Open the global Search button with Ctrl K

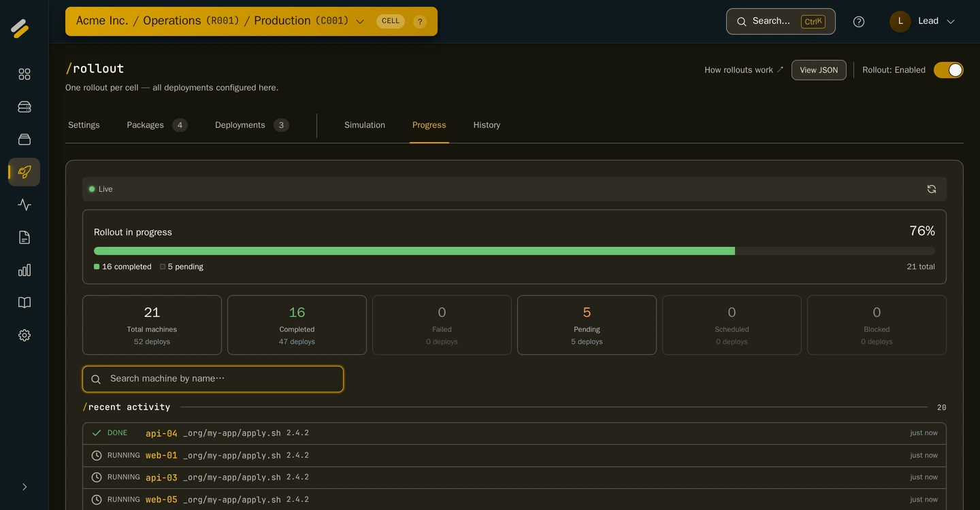pos(781,21)
